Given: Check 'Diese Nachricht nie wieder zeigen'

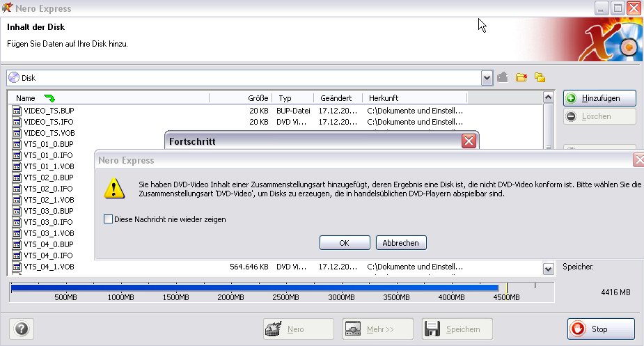Looking at the screenshot, I should coord(108,219).
